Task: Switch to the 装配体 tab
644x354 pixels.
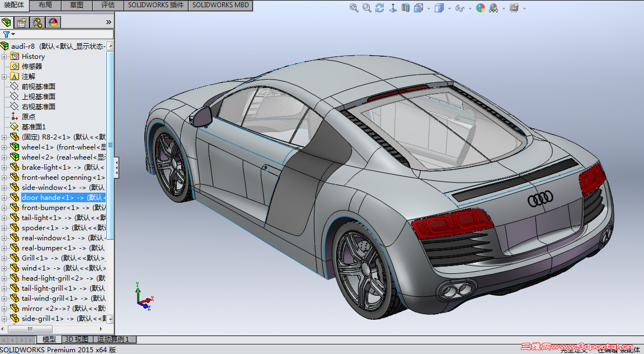Action: coord(14,5)
